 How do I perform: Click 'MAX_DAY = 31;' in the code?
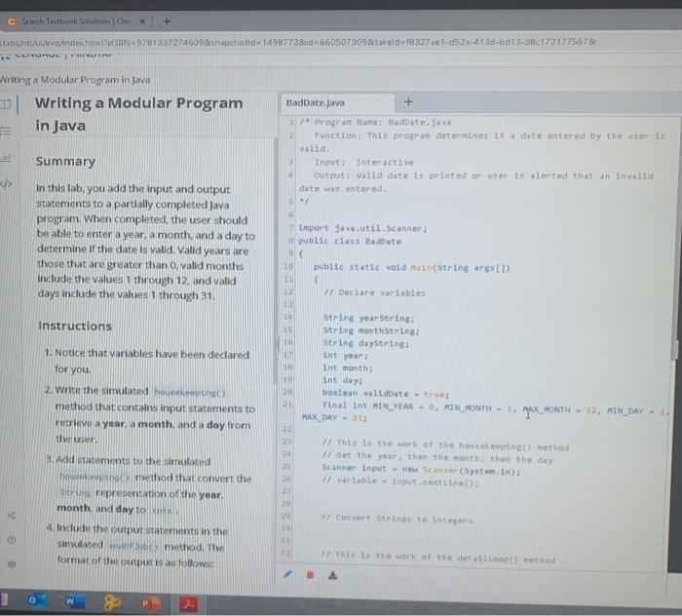pos(334,417)
